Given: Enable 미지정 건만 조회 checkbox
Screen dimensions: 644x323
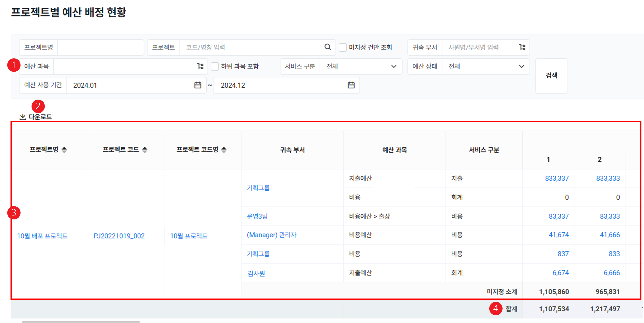Looking at the screenshot, I should (343, 47).
